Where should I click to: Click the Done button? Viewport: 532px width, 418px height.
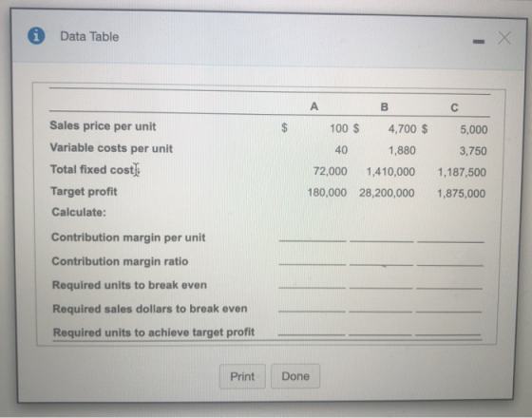coord(295,376)
